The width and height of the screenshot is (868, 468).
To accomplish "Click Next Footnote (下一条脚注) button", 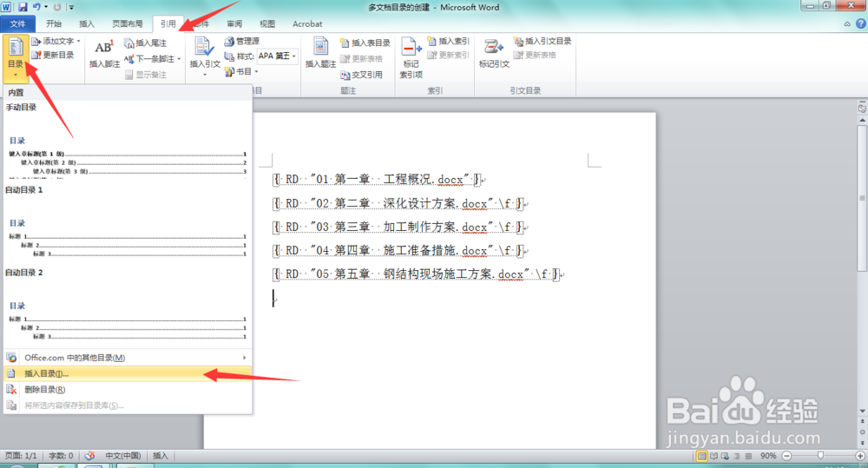I will click(148, 58).
